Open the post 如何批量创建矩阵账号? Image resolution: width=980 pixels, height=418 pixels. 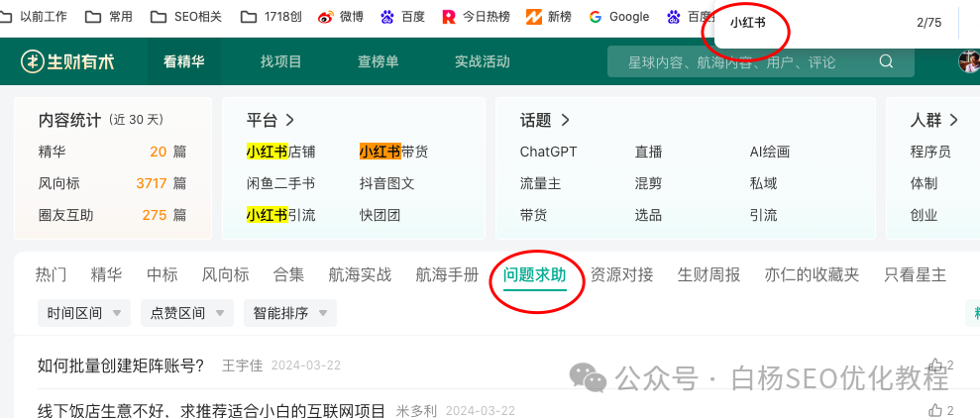coord(121,366)
